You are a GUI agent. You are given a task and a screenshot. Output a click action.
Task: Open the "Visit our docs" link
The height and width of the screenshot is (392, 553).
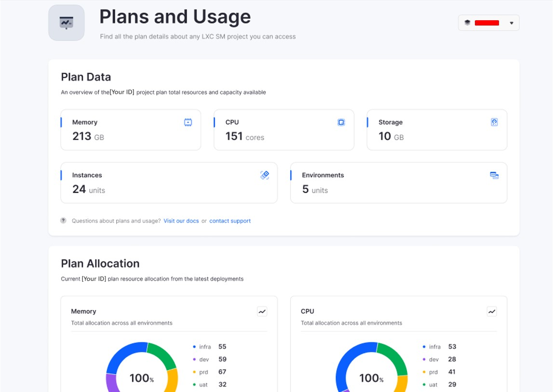pos(181,221)
